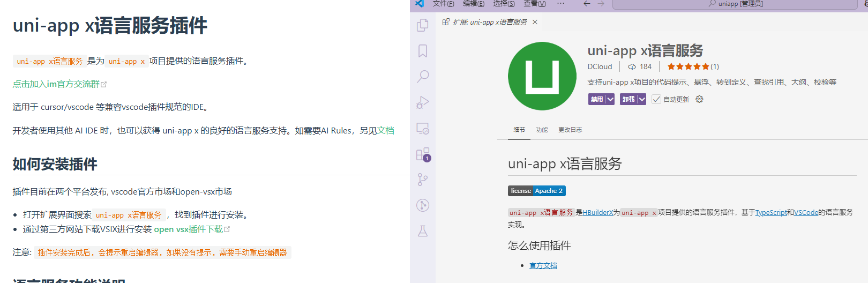Go back using the left arrow
Screen dimensions: 868x283
point(587,3)
